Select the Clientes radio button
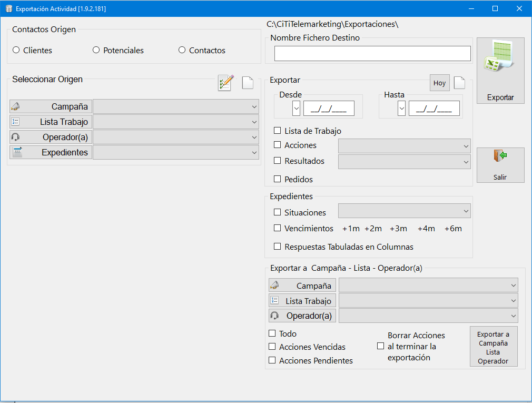The image size is (532, 403). coord(16,50)
